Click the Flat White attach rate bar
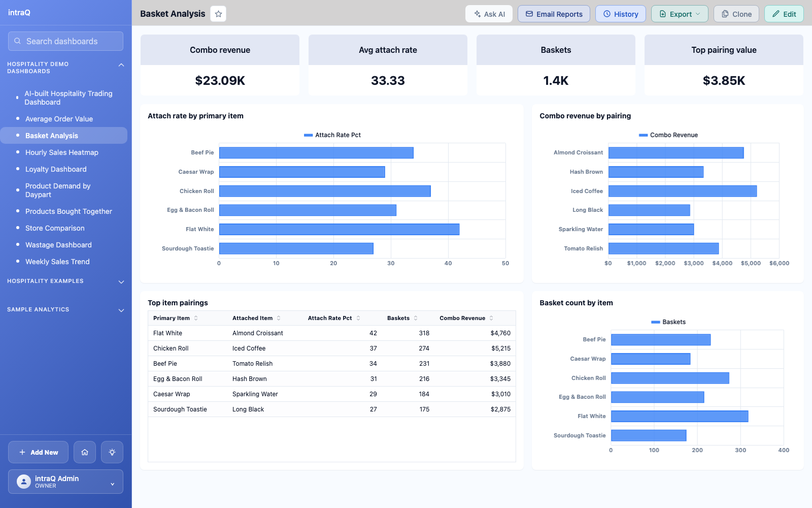Image resolution: width=812 pixels, height=508 pixels. [339, 229]
